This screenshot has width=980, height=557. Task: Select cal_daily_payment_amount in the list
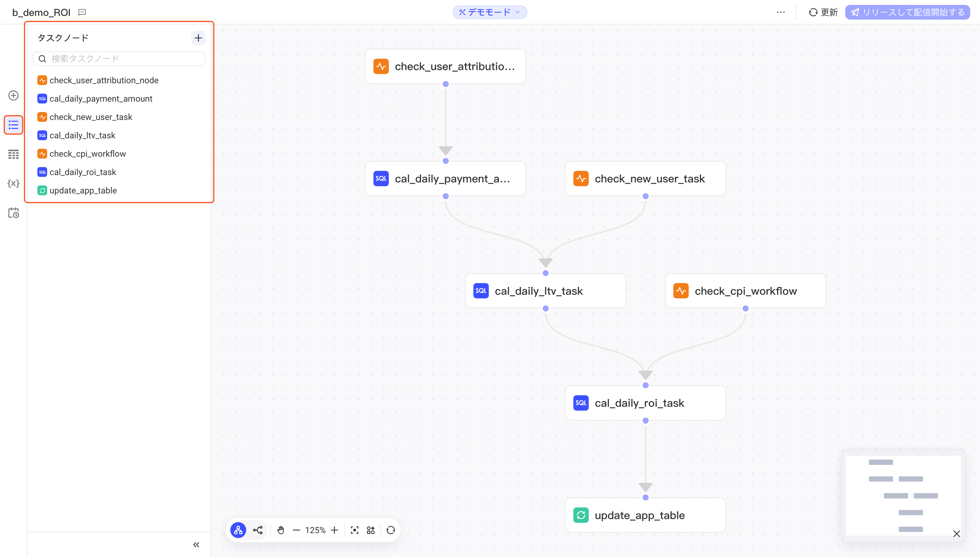[x=119, y=99]
